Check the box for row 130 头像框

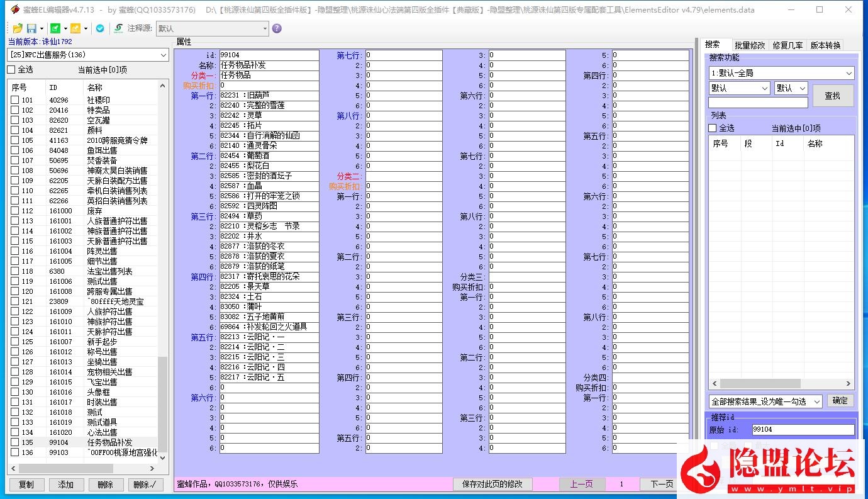click(x=14, y=392)
